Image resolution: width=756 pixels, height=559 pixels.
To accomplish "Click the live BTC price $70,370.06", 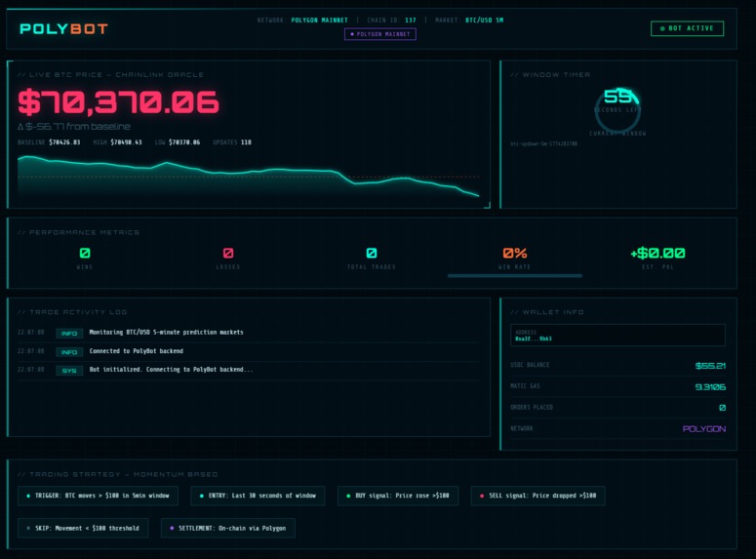I will [x=119, y=102].
